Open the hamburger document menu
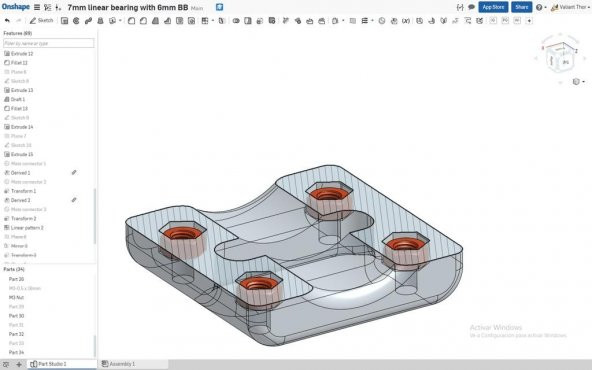The width and height of the screenshot is (592, 370). coord(37,7)
